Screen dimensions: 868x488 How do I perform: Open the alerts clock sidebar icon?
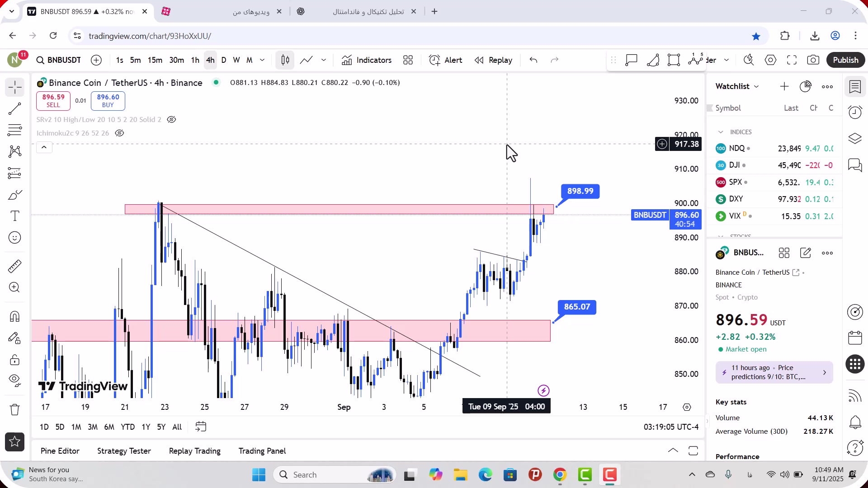855,112
